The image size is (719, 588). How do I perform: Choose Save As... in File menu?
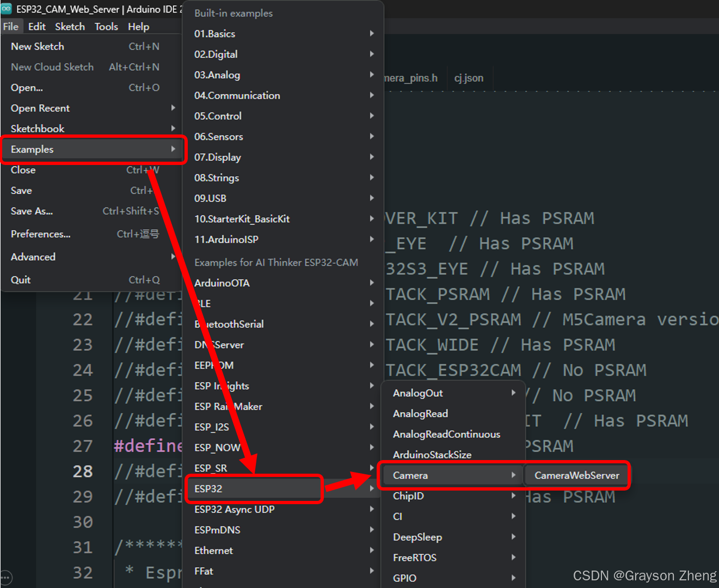pos(32,211)
